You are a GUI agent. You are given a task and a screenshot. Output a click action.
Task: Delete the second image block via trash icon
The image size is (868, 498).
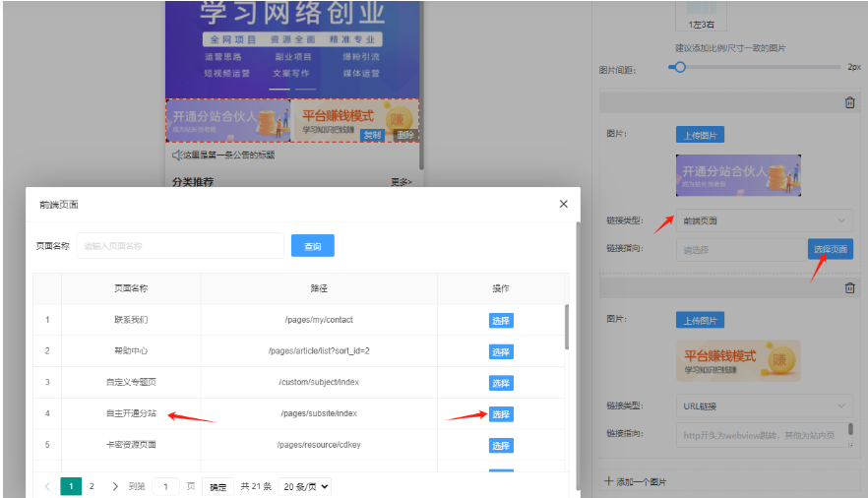coord(849,287)
